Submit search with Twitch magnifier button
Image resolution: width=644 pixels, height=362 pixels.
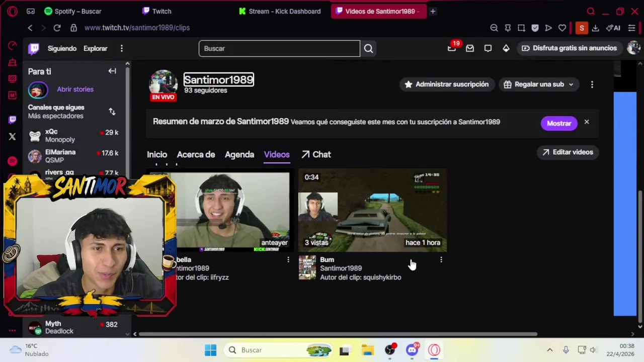368,48
